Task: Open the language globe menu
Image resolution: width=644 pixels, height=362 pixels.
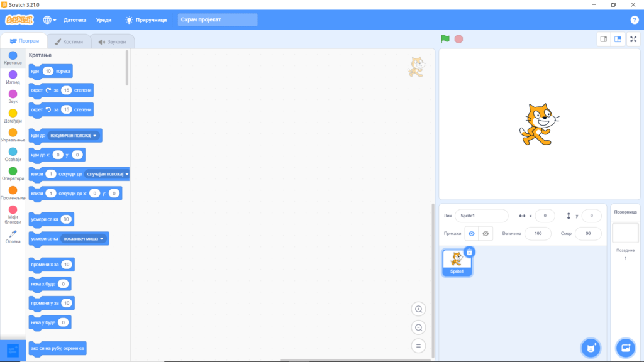Action: (x=50, y=19)
